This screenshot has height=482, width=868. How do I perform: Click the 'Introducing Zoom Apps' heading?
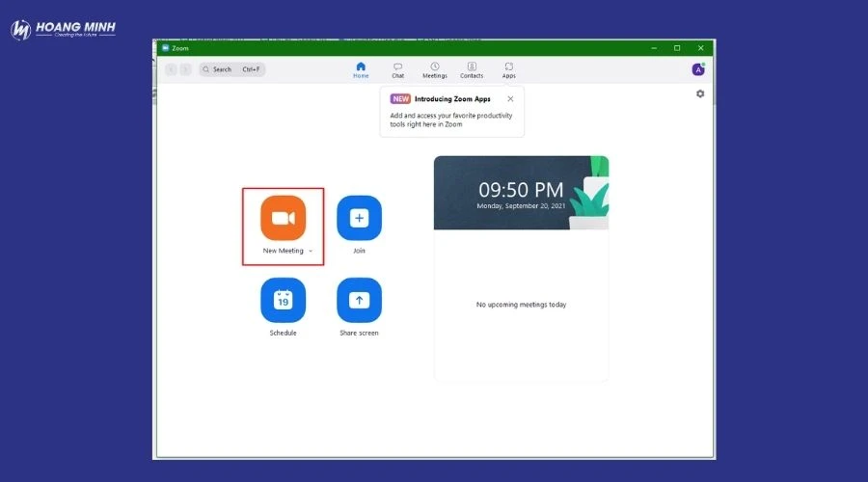tap(452, 99)
